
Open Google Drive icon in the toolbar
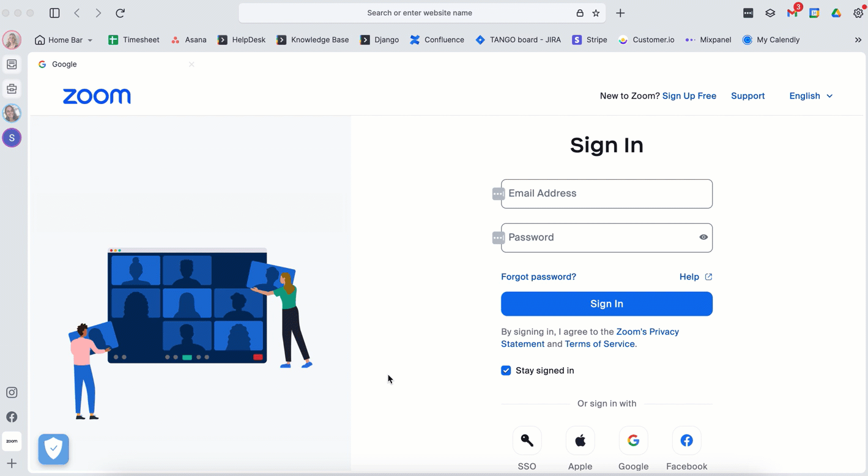coord(836,13)
